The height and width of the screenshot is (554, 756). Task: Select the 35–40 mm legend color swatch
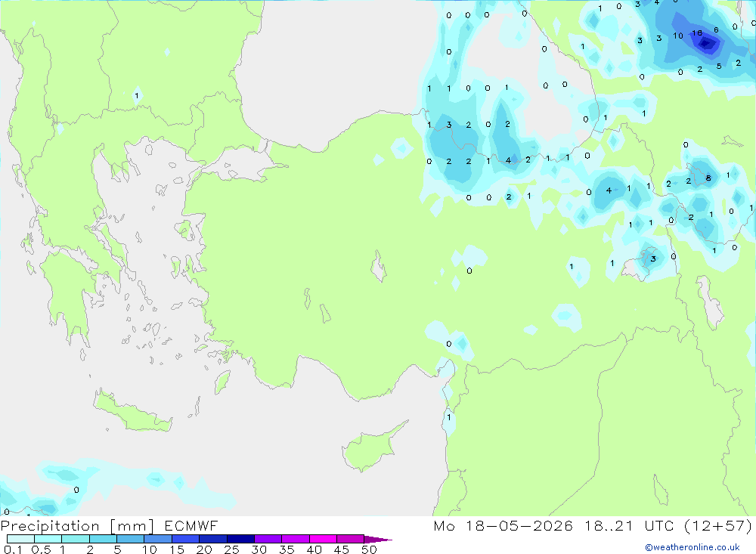tap(296, 539)
